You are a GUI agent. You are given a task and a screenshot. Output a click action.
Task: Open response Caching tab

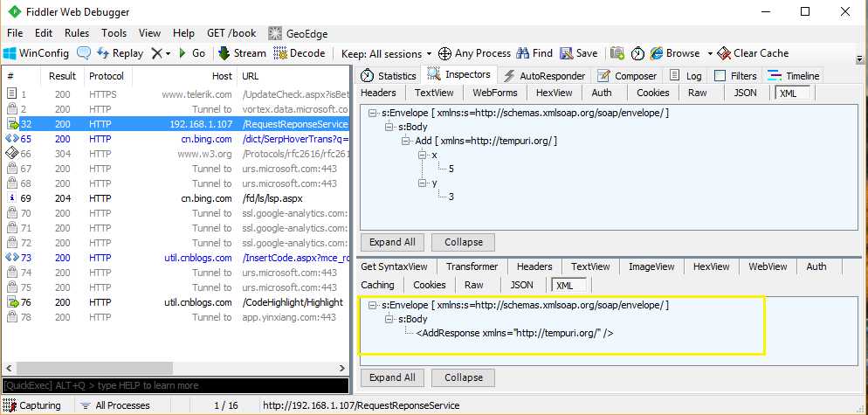[377, 285]
